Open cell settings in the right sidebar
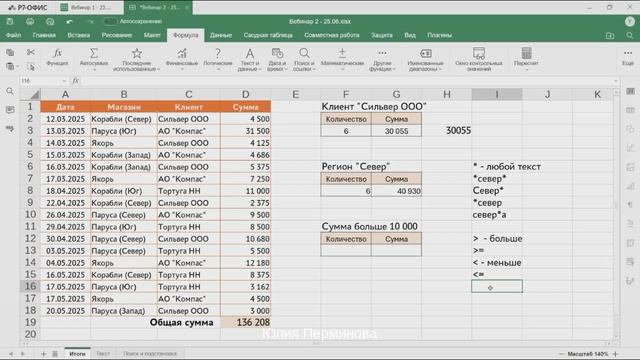 pyautogui.click(x=631, y=91)
